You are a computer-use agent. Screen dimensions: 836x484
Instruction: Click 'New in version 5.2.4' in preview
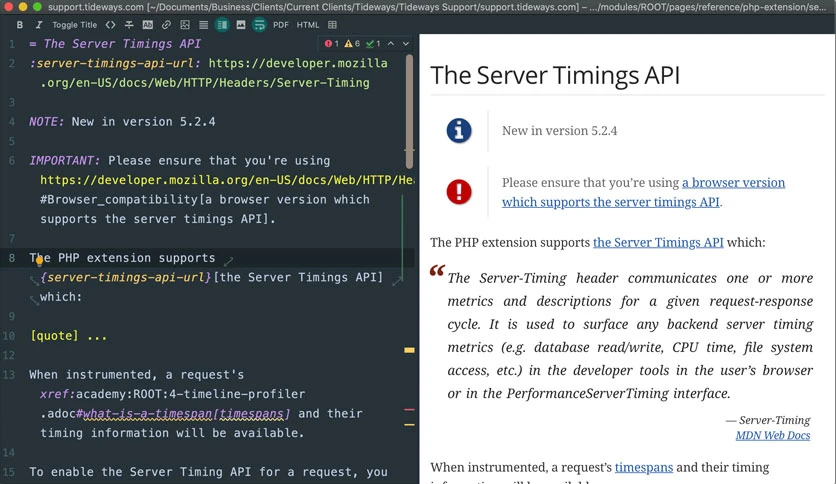559,131
